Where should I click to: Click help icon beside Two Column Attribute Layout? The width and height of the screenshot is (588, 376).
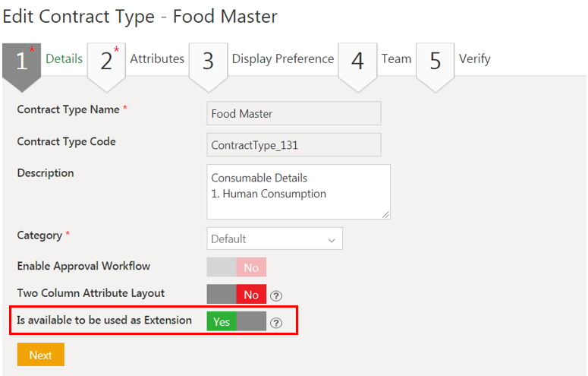276,295
